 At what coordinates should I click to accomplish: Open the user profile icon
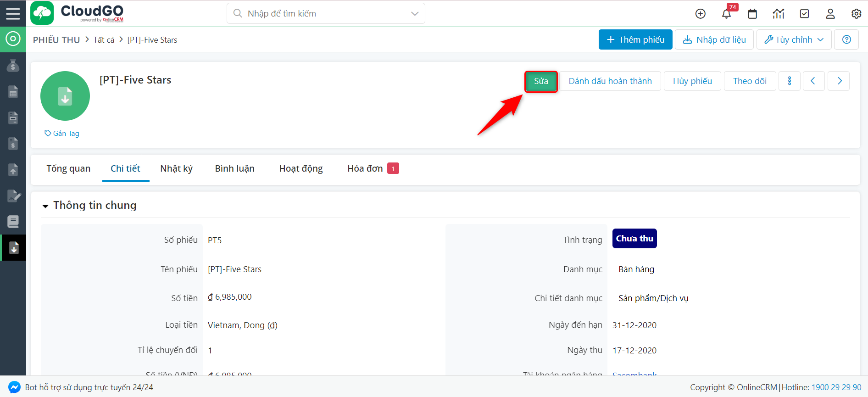point(830,14)
